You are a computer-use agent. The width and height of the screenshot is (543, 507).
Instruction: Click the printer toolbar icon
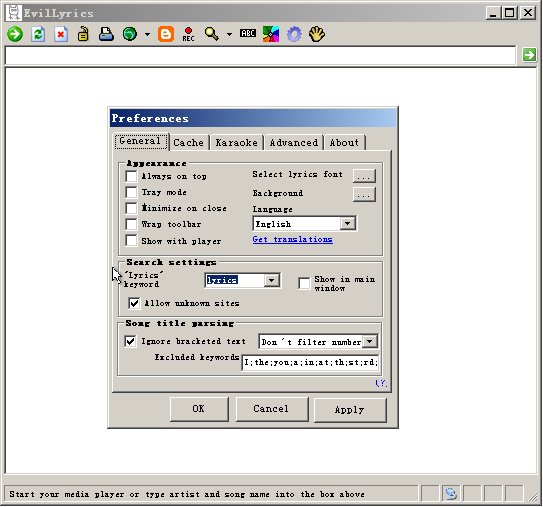point(106,34)
